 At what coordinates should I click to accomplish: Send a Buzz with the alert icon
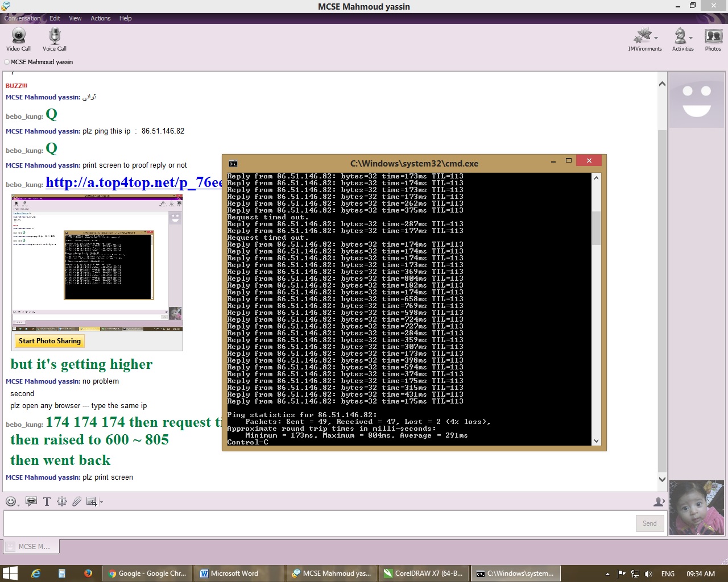[61, 501]
